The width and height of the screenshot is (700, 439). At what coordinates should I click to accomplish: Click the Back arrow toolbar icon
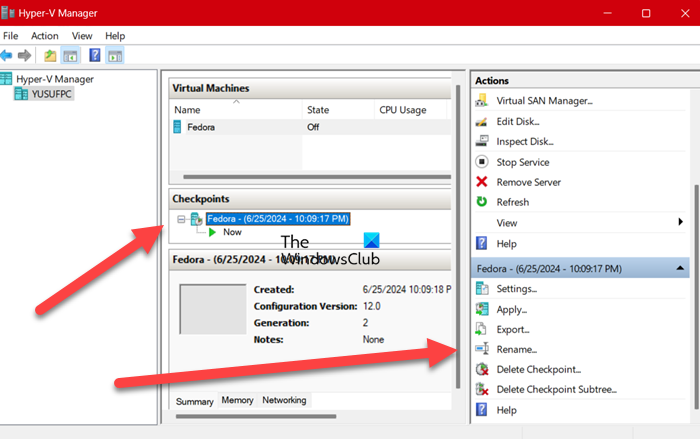click(6, 56)
